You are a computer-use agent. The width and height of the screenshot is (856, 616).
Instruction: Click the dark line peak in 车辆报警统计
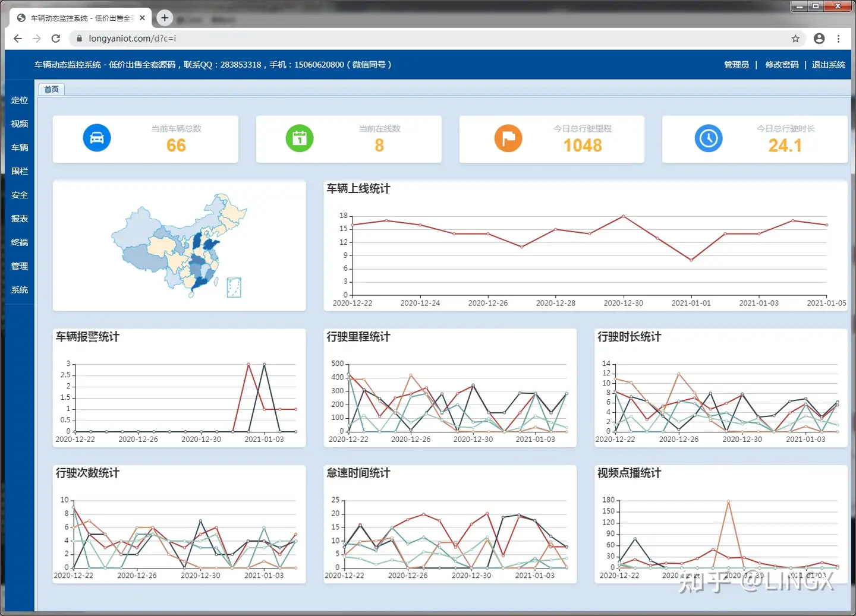coord(264,364)
